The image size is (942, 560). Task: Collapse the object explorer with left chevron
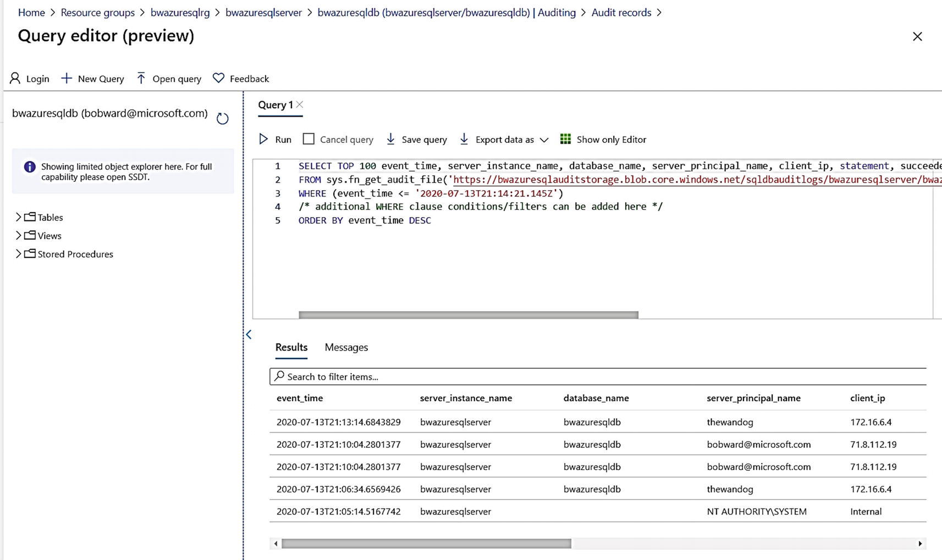[x=249, y=334]
